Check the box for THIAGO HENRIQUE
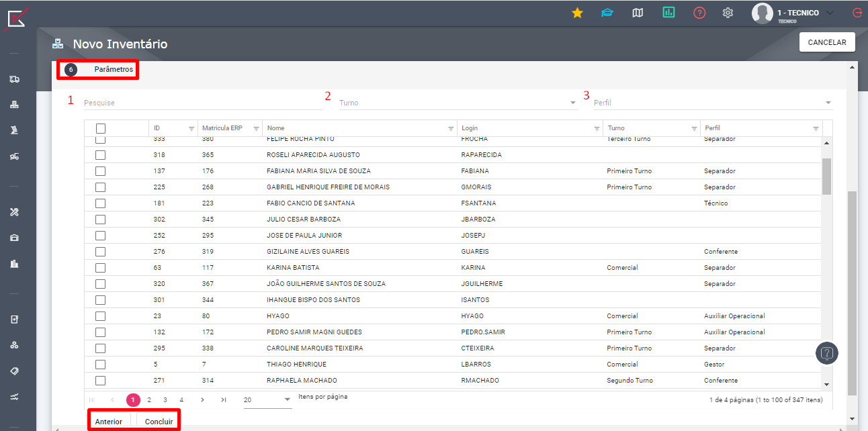Image resolution: width=868 pixels, height=431 pixels. [100, 365]
